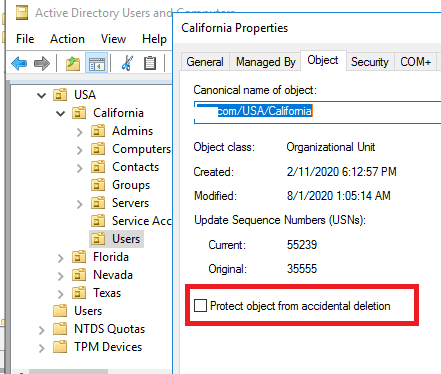441x374 pixels.
Task: Expand the TPM Devices tree node
Action: pyautogui.click(x=41, y=348)
